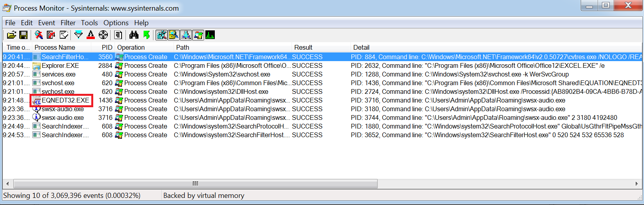Click the Open file toolbar icon
644x205 pixels.
point(11,35)
